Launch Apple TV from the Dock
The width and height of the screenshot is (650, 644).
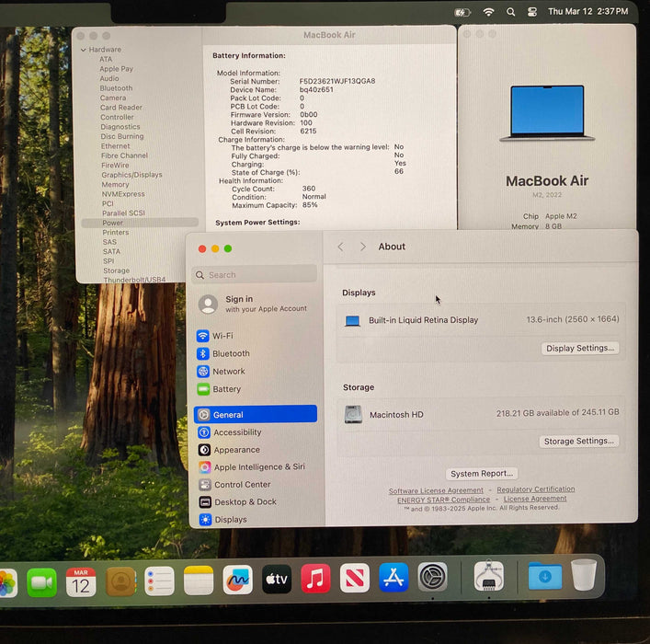[x=277, y=579]
